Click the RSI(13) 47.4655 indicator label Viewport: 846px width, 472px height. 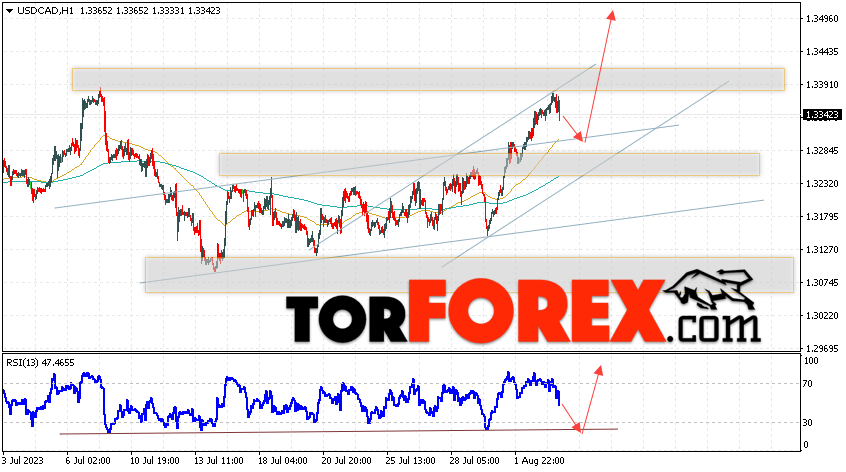40,363
